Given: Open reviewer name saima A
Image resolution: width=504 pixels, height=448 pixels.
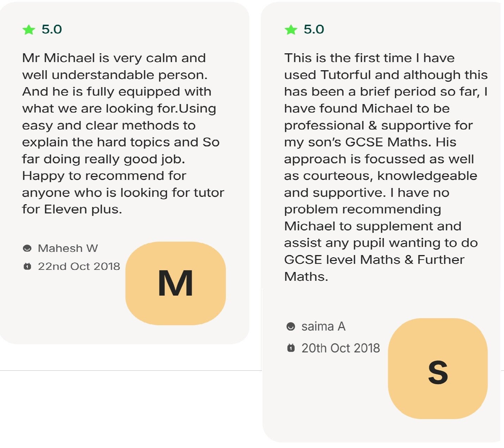Looking at the screenshot, I should [323, 327].
